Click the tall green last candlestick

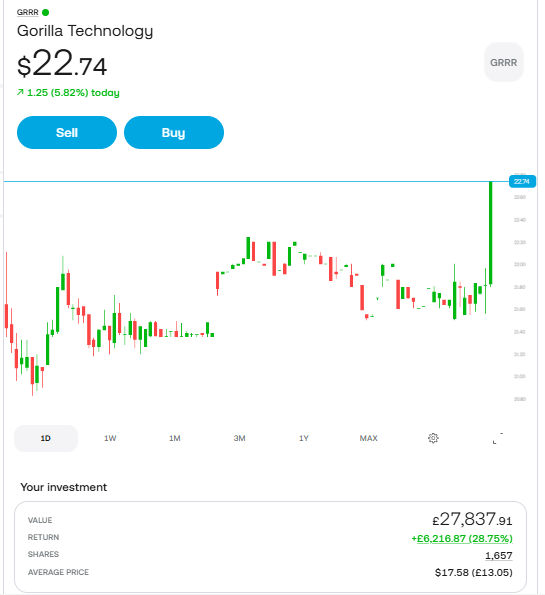click(491, 233)
